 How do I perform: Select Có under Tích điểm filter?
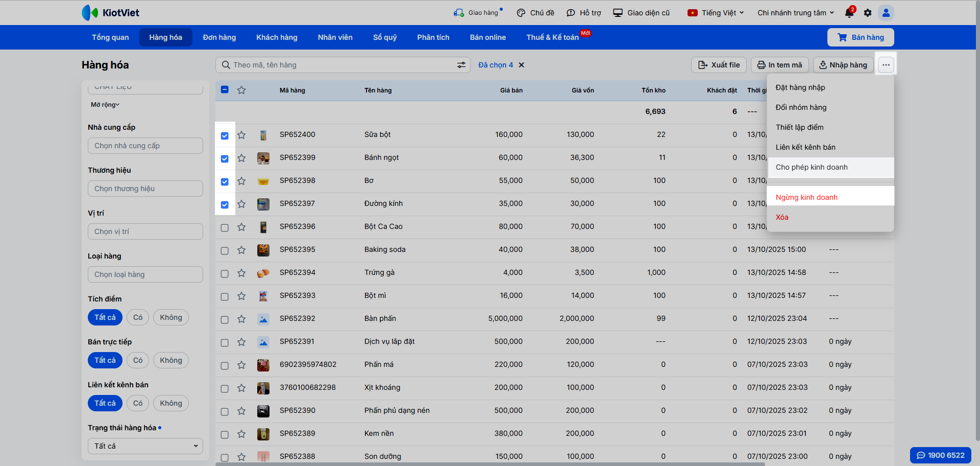click(138, 317)
